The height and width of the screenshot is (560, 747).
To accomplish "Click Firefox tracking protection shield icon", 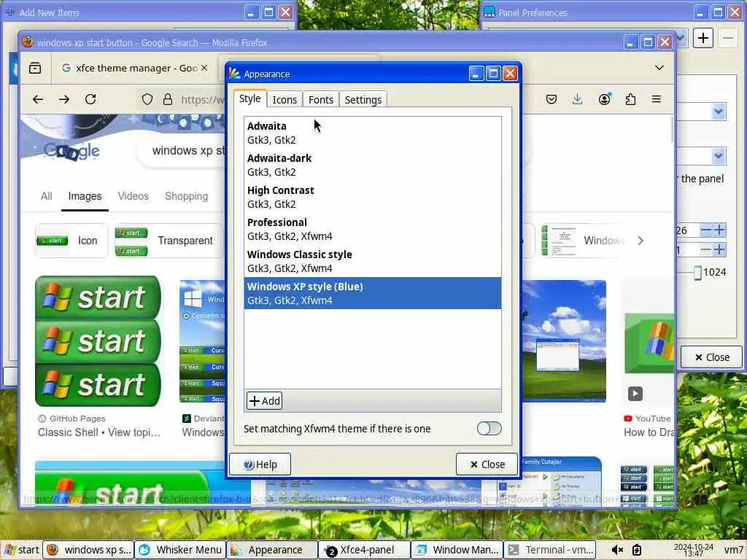I will (147, 99).
